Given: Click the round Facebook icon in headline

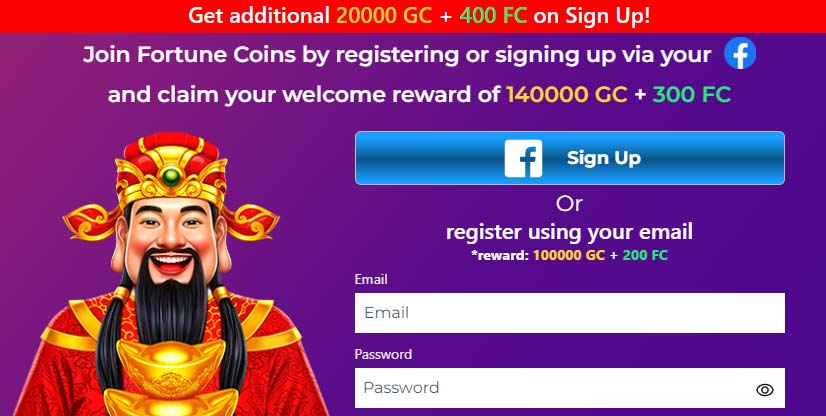Looking at the screenshot, I should pyautogui.click(x=740, y=53).
